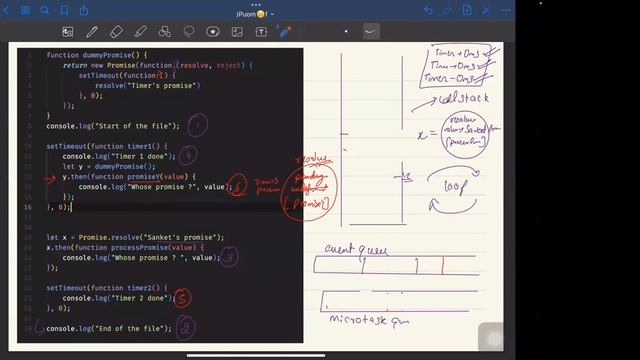
Task: Choose the small dot stroke thickness
Action: pos(346,31)
